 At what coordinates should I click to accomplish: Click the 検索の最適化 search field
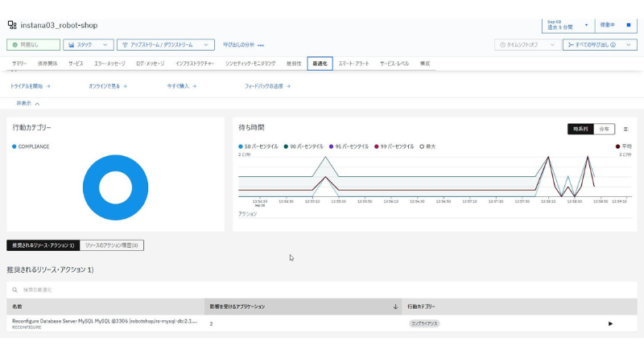click(x=322, y=290)
